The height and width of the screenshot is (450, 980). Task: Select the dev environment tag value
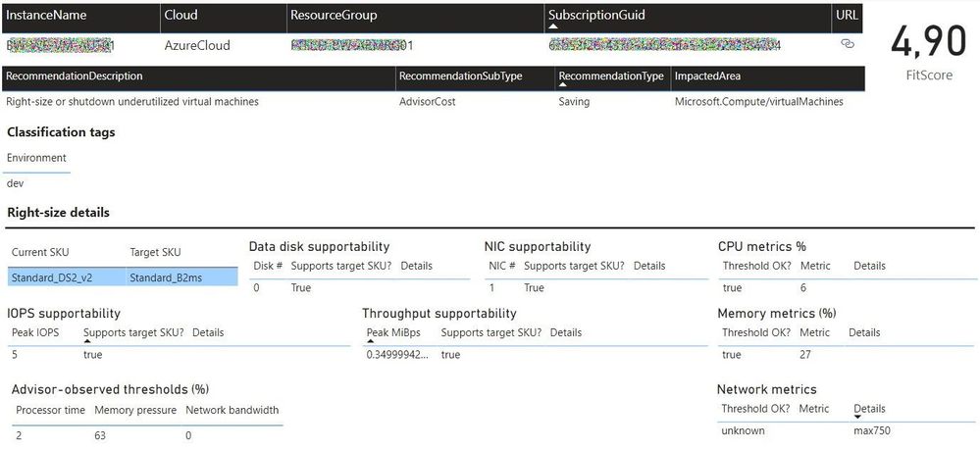click(15, 182)
